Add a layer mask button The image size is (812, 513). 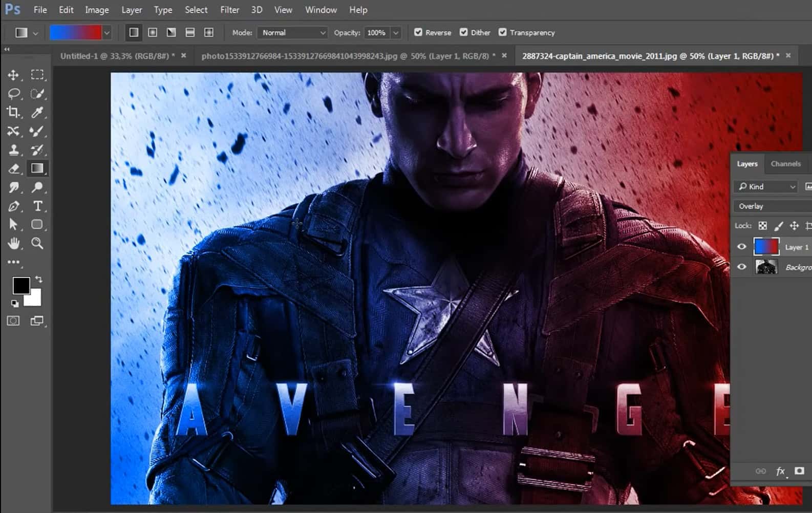coord(799,471)
